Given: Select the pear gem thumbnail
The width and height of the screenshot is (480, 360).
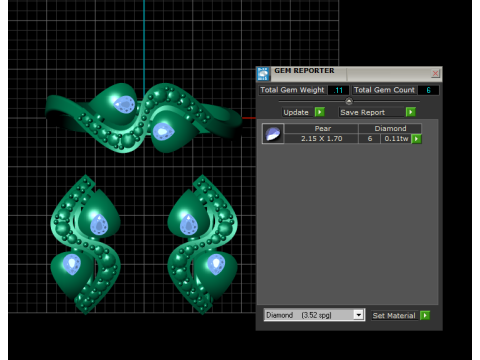Looking at the screenshot, I should coord(273,133).
